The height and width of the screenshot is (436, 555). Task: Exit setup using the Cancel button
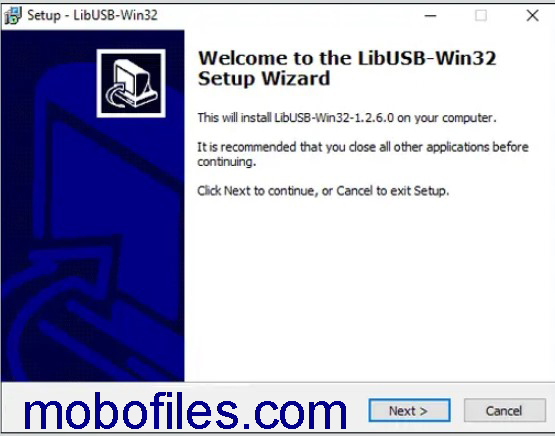[504, 411]
